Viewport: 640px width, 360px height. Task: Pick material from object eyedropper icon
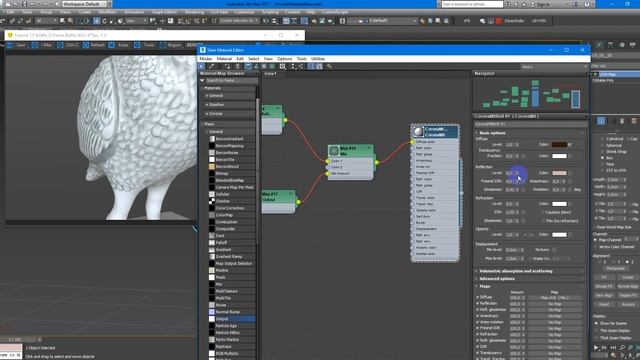[x=211, y=66]
